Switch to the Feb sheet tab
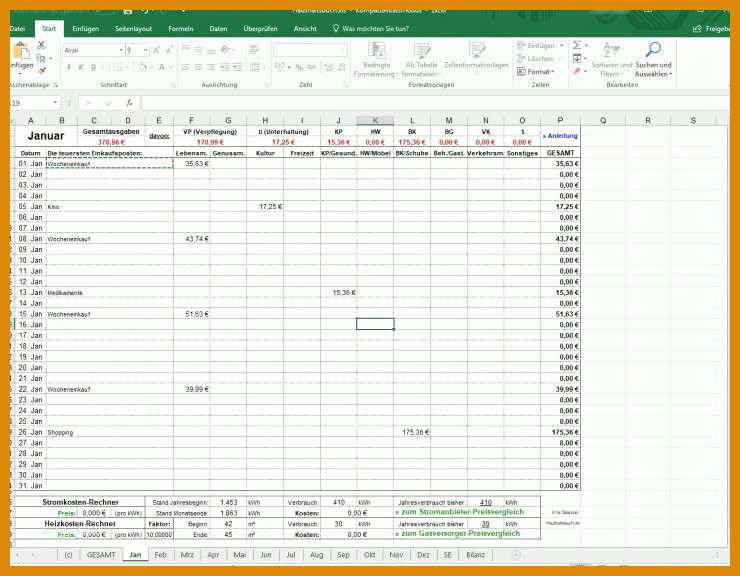Screen dimensions: 740x576 160,555
